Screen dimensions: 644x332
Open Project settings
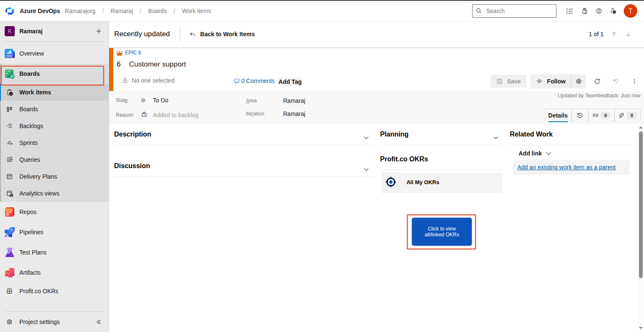40,322
